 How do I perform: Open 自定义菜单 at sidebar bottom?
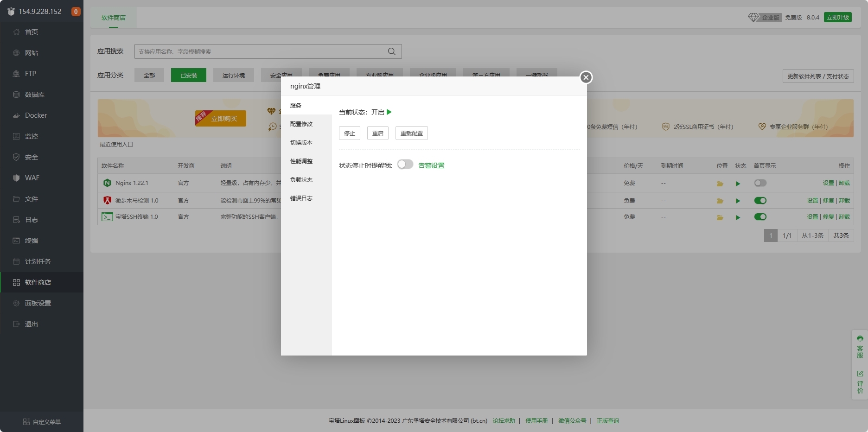[x=42, y=422]
